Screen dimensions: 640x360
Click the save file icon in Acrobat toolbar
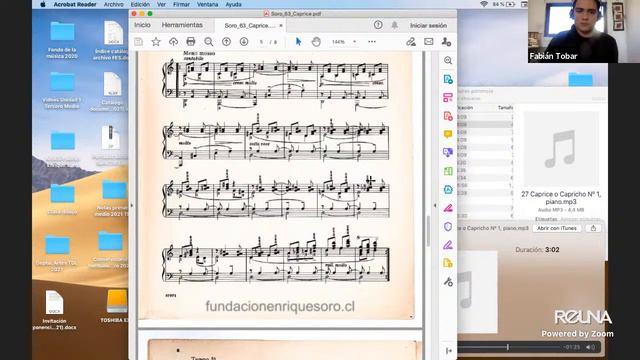point(138,42)
